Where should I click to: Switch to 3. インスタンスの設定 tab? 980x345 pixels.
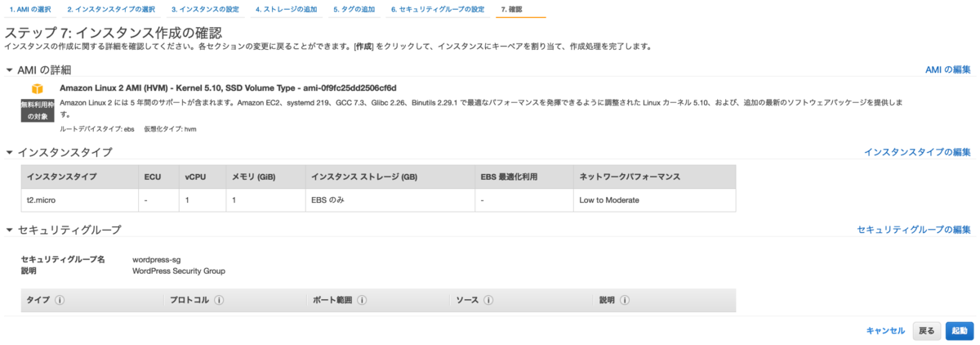click(x=204, y=9)
